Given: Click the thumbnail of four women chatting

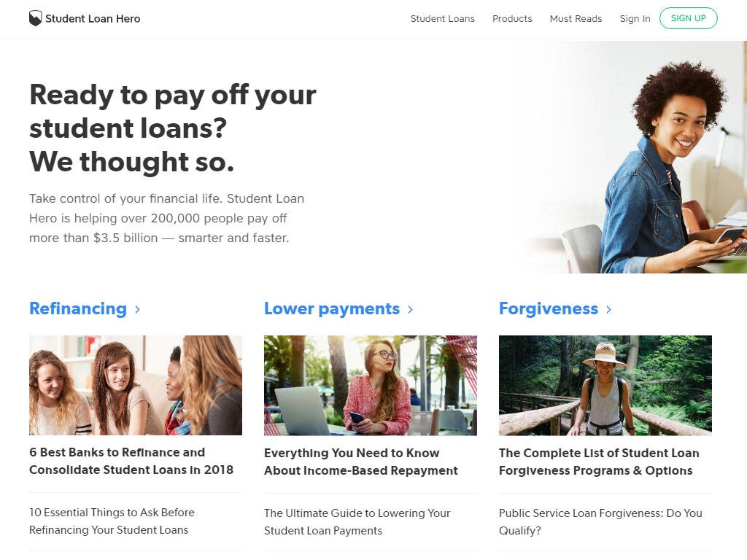Looking at the screenshot, I should pyautogui.click(x=136, y=385).
